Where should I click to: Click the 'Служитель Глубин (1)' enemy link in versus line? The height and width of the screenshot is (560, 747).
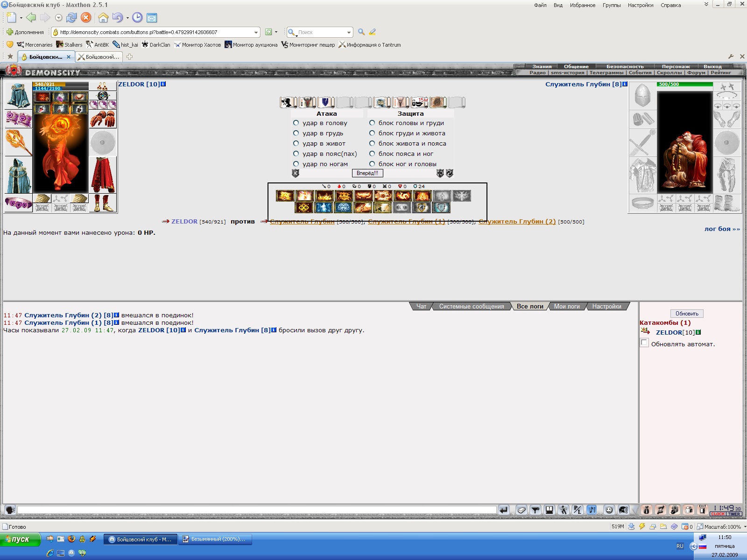pos(406,222)
